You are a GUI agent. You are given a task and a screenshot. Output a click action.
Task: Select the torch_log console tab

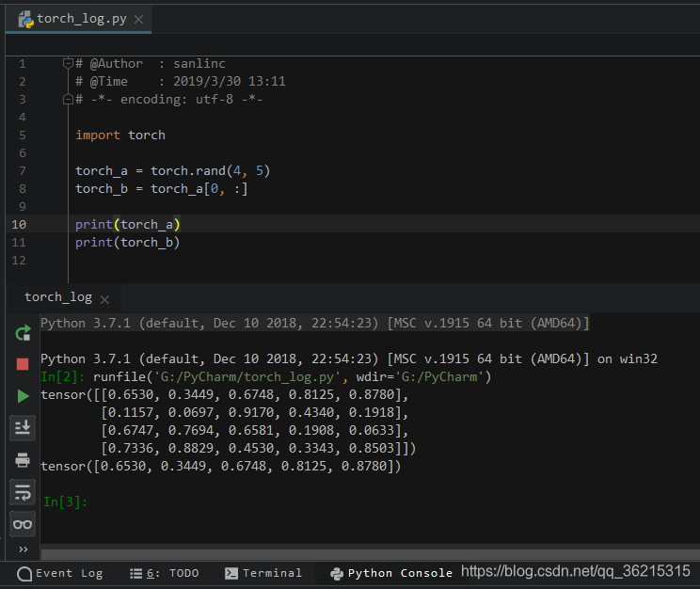tap(64, 297)
